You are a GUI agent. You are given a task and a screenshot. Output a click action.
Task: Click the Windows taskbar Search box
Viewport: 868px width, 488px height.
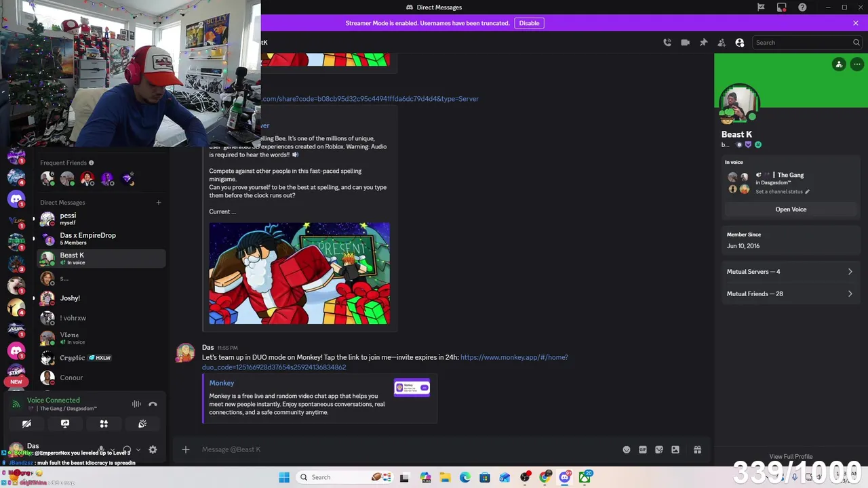click(x=344, y=477)
